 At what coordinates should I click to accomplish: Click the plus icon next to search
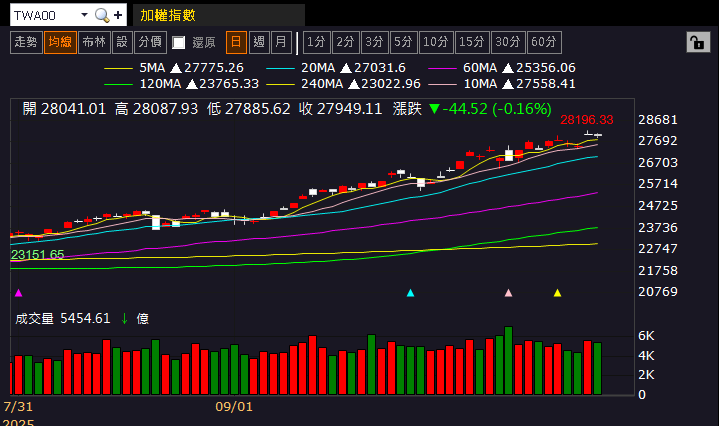tap(118, 16)
